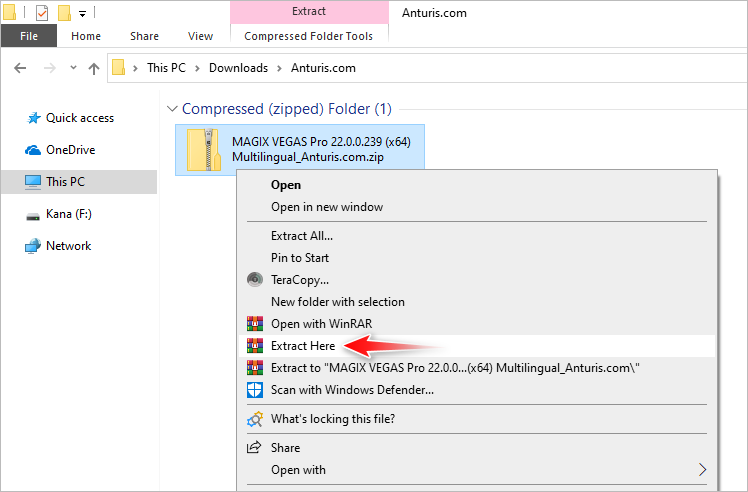Click the Quick access star icon
Viewport: 748px width, 492px height.
coord(32,118)
